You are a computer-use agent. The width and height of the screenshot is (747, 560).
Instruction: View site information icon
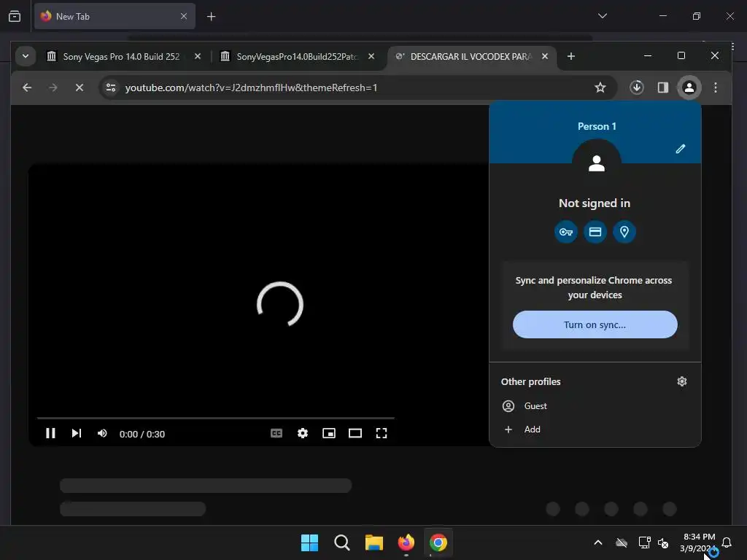tap(111, 87)
